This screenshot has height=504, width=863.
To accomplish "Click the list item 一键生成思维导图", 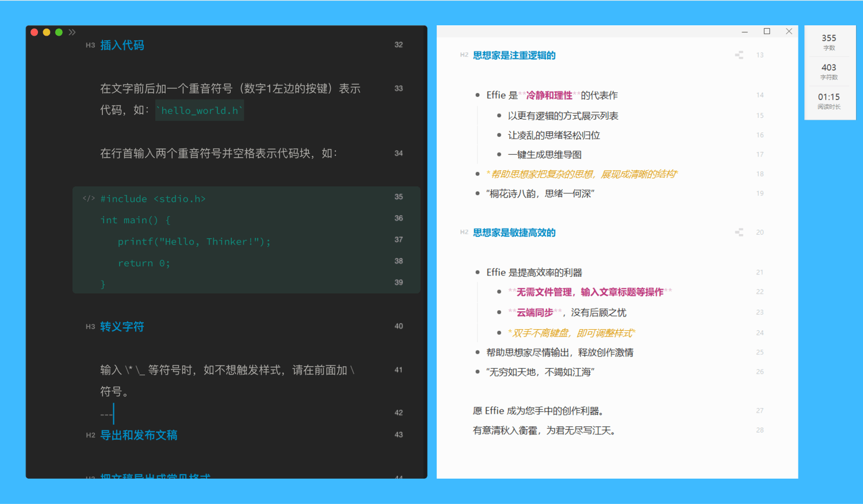I will coord(544,155).
